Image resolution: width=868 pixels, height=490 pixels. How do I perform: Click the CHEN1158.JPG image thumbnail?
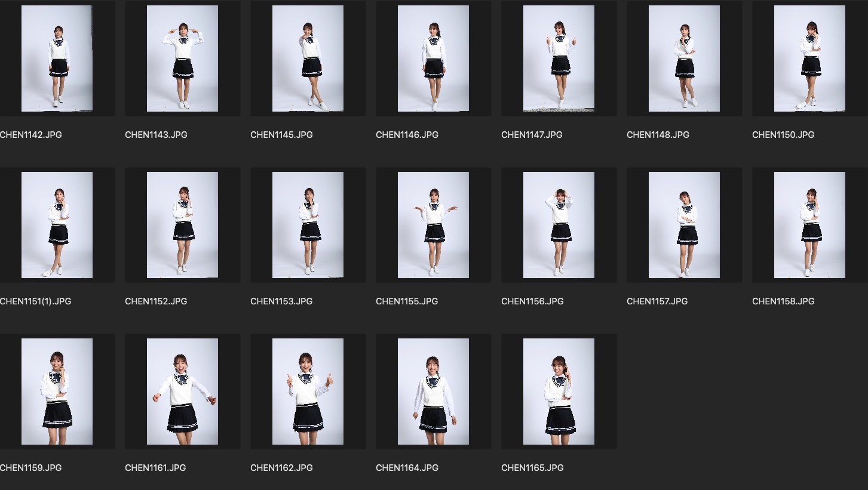pos(809,225)
